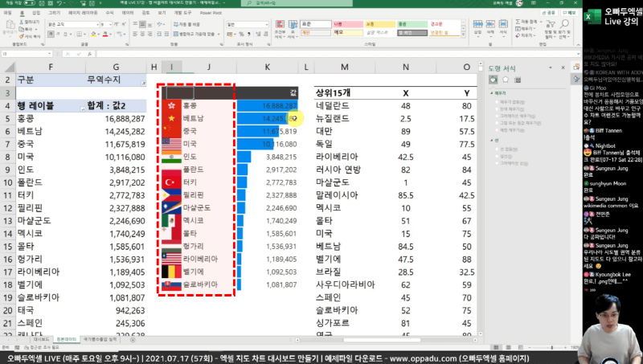Open the Page Layout (페이지 레이아웃) tab
Image resolution: width=643 pixels, height=364 pixels.
point(83,13)
